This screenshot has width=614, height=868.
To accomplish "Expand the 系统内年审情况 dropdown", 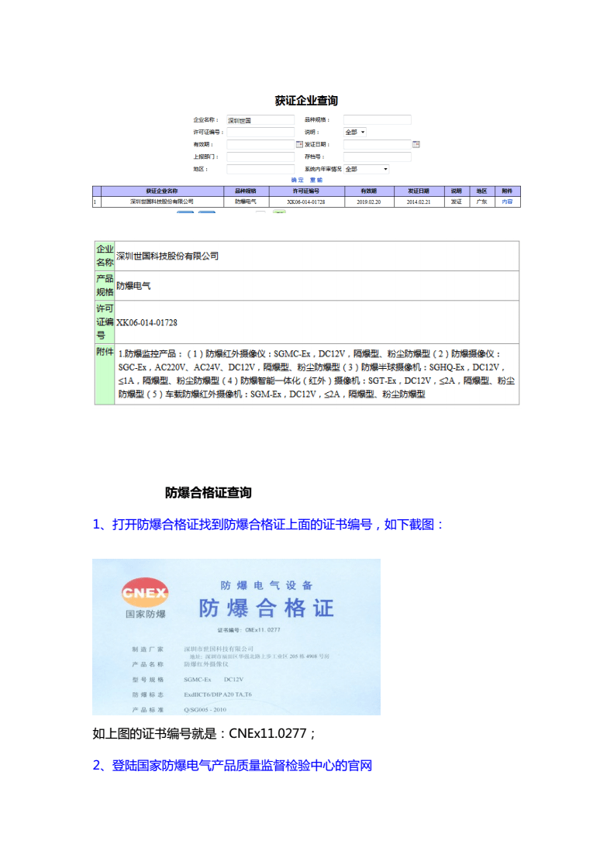I will click(367, 170).
